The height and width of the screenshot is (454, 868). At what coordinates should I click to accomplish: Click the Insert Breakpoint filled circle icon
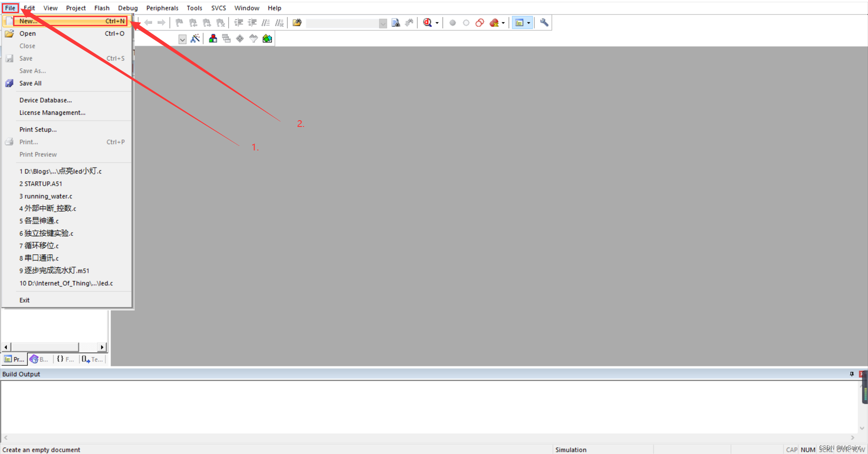[x=453, y=23]
